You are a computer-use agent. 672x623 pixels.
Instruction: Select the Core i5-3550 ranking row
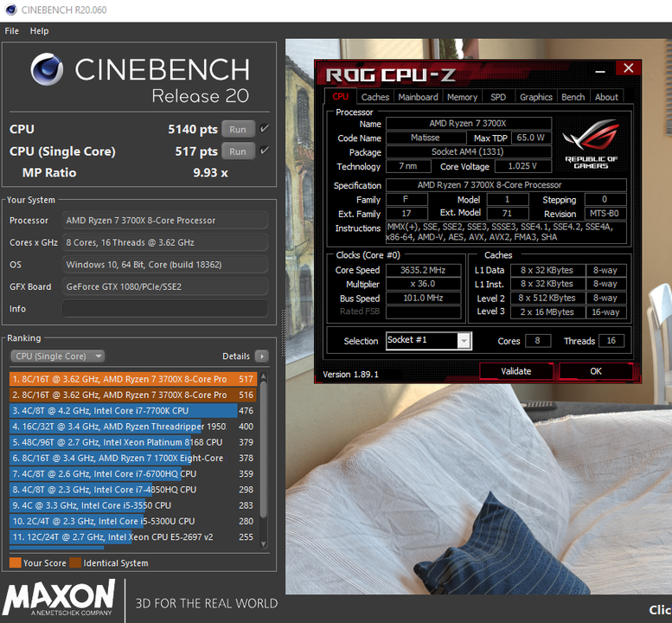coord(133,505)
